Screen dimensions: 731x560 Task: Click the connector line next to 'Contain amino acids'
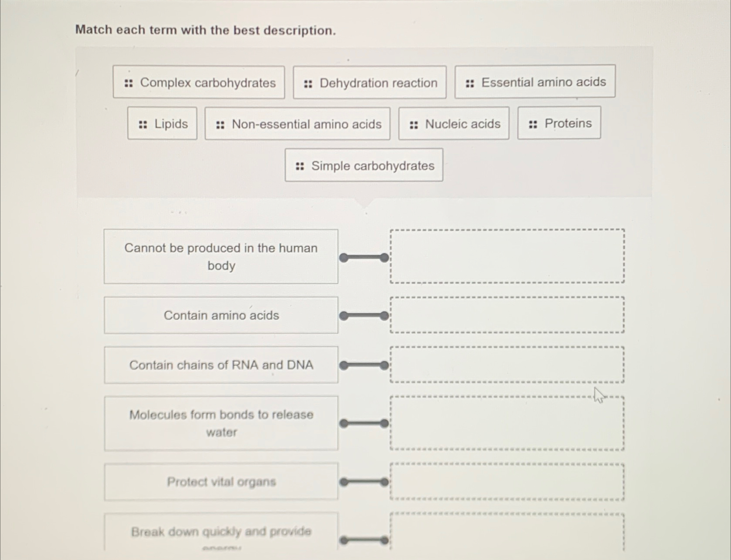[364, 316]
